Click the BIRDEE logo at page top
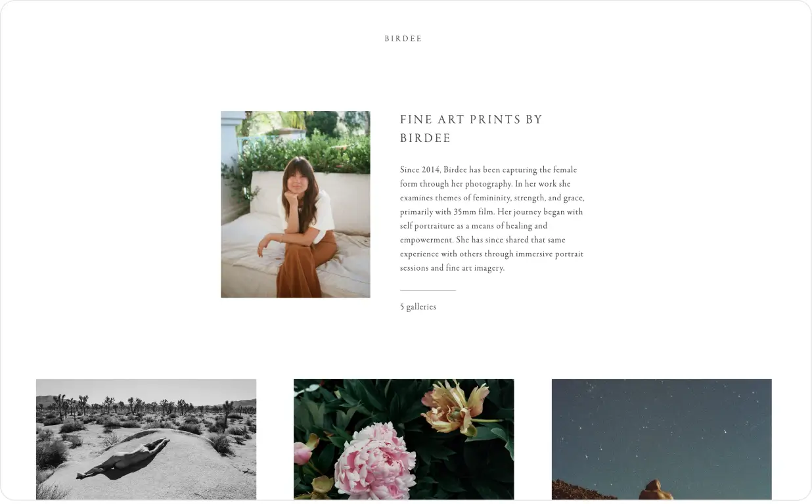The width and height of the screenshot is (812, 504). coord(403,39)
